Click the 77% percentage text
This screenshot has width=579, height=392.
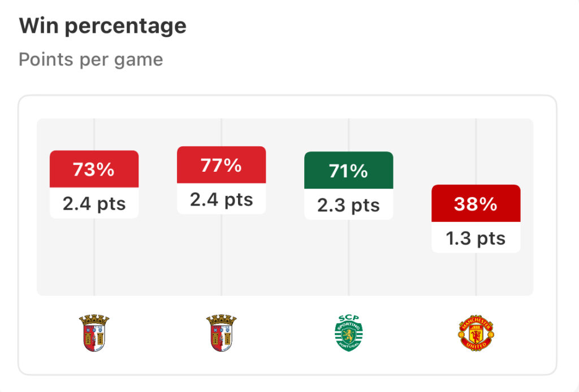(221, 165)
